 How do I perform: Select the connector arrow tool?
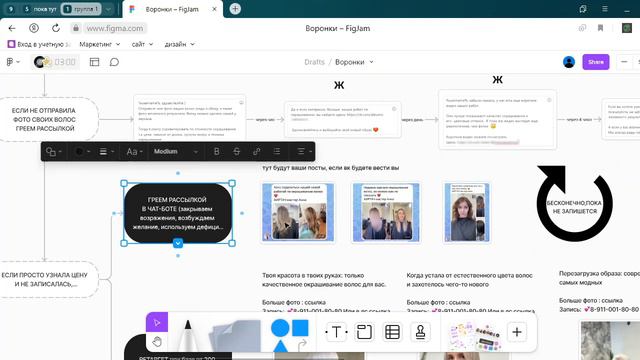302,345
